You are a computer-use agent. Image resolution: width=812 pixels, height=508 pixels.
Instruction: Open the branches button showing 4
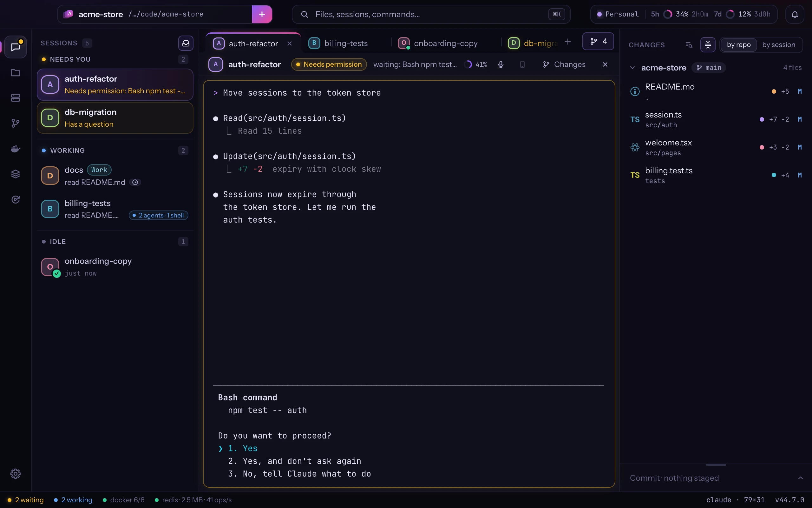pos(598,41)
